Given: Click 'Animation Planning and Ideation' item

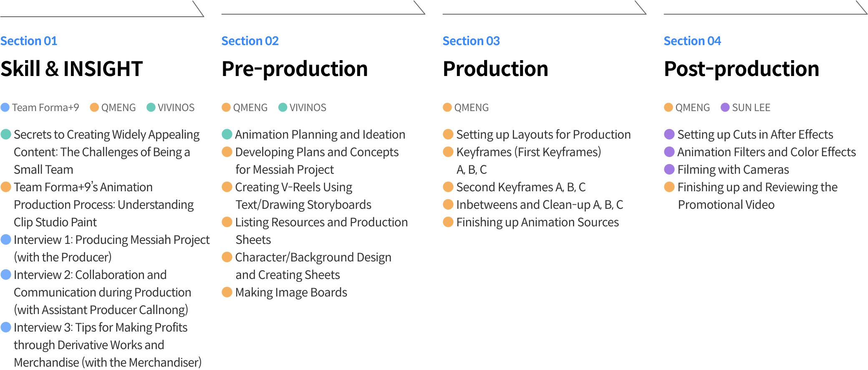Looking at the screenshot, I should [320, 134].
